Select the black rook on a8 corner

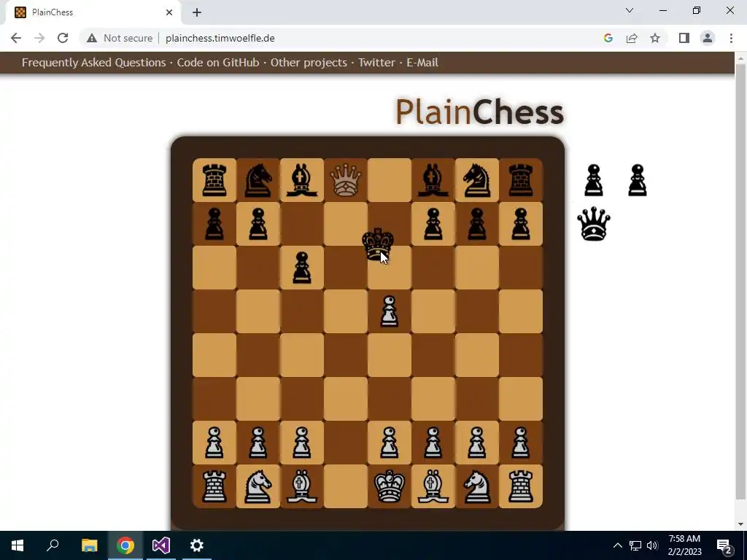pos(214,181)
